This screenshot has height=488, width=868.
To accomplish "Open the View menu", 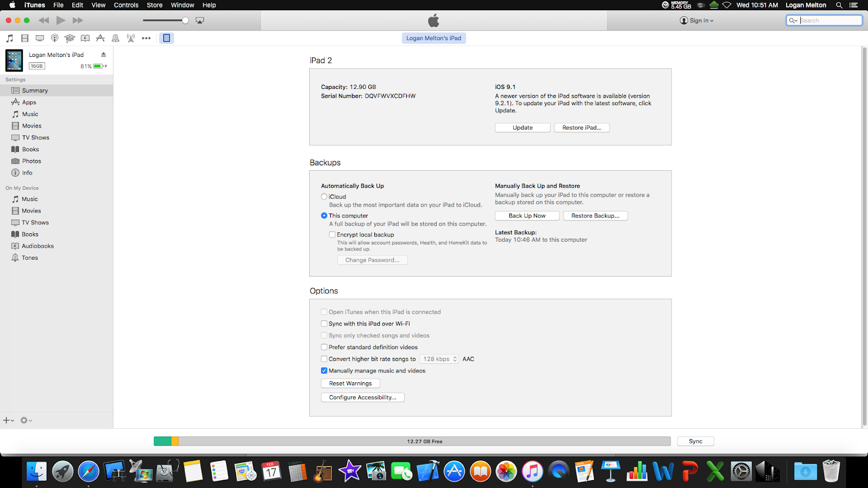I will coord(99,5).
